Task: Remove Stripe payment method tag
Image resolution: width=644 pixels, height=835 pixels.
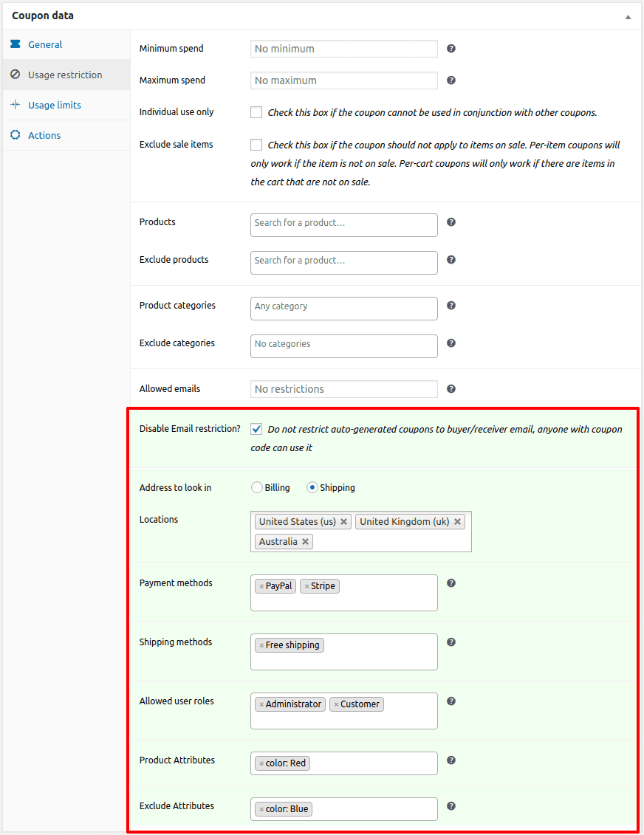Action: (x=306, y=586)
